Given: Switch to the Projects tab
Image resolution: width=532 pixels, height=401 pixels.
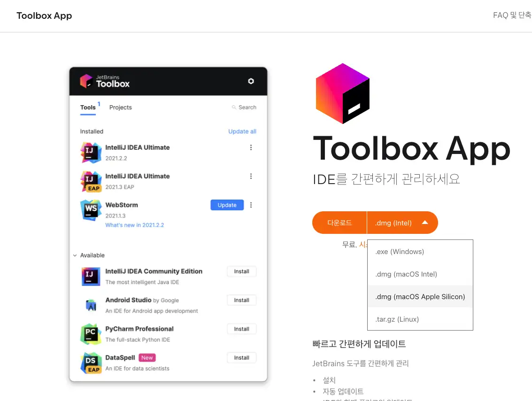Looking at the screenshot, I should [x=121, y=108].
